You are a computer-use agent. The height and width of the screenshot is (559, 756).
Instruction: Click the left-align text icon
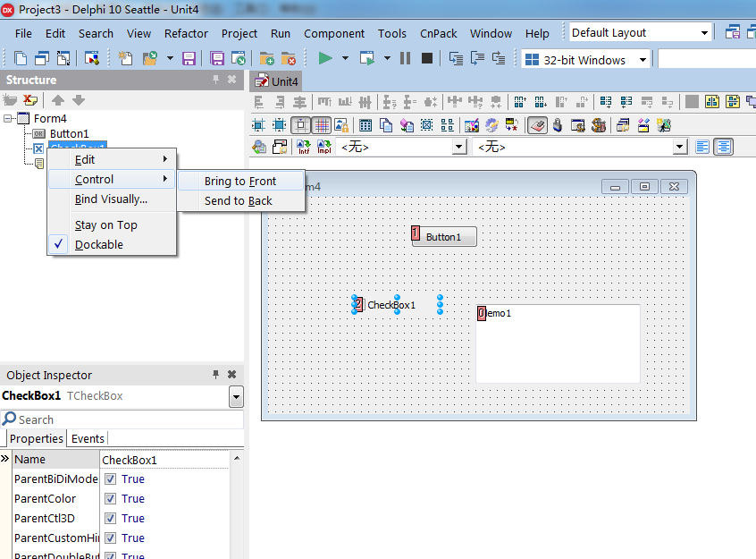coord(702,147)
